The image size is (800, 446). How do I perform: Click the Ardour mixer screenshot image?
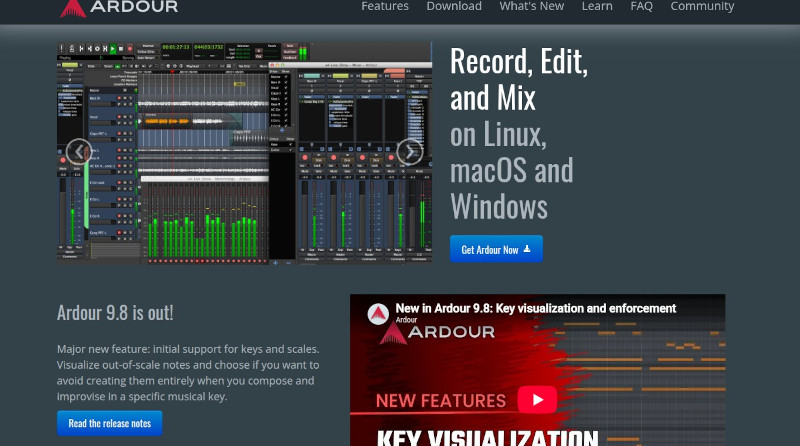click(244, 153)
